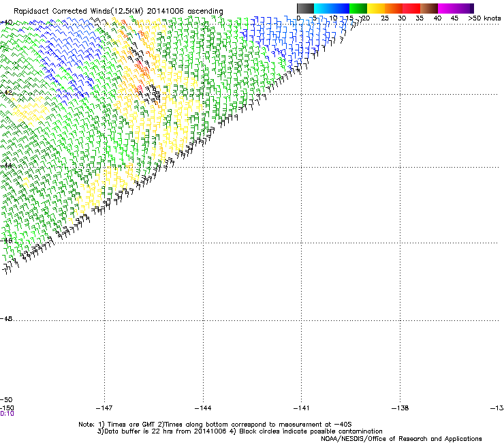The width and height of the screenshot is (504, 443).
Task: Click the '-150' longitude axis label
Action: 7,408
